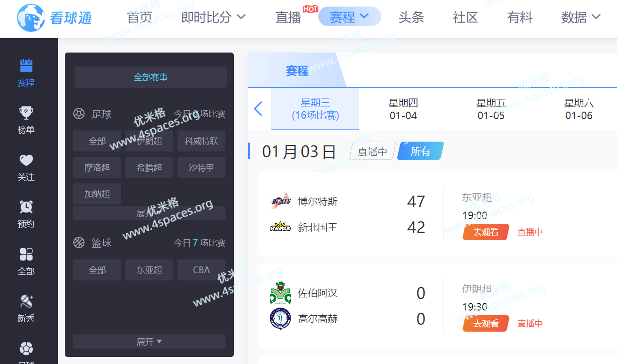This screenshot has width=617, height=364.
Task: Go to the 头条 navigation tab
Action: click(411, 17)
